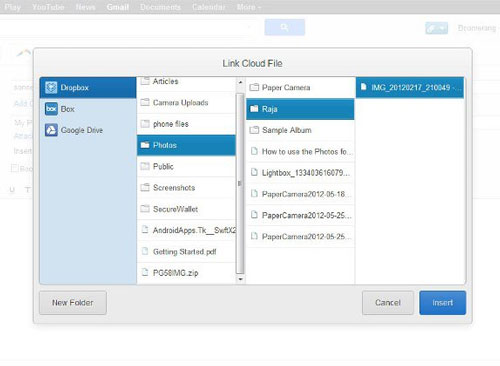Viewport: 500px width, 366px height.
Task: Click the Google Drive logo icon
Action: (51, 130)
